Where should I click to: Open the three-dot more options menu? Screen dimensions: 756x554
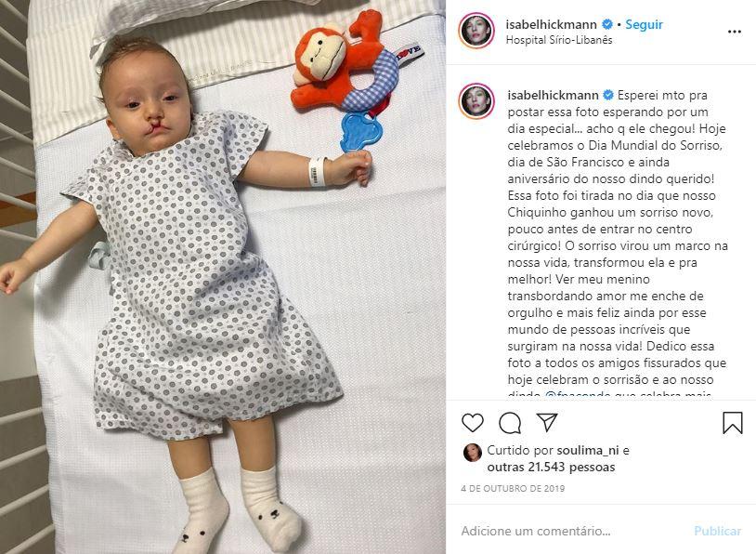point(735,32)
